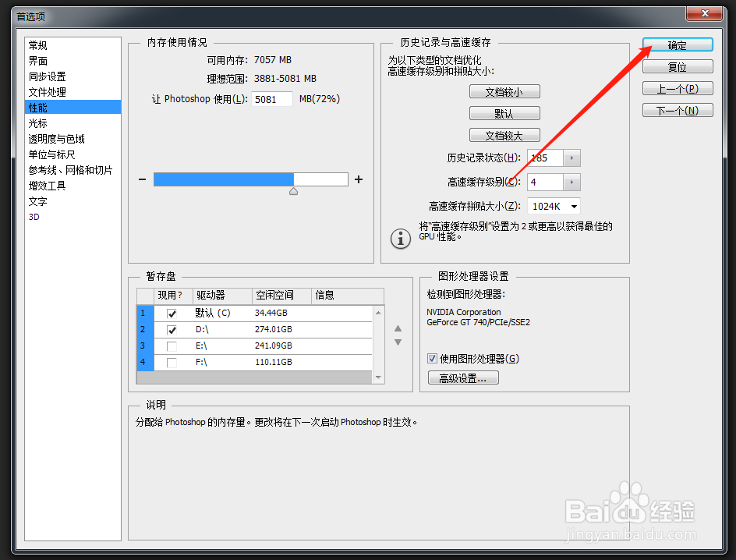Open 透明度与色域 category

tap(73, 139)
